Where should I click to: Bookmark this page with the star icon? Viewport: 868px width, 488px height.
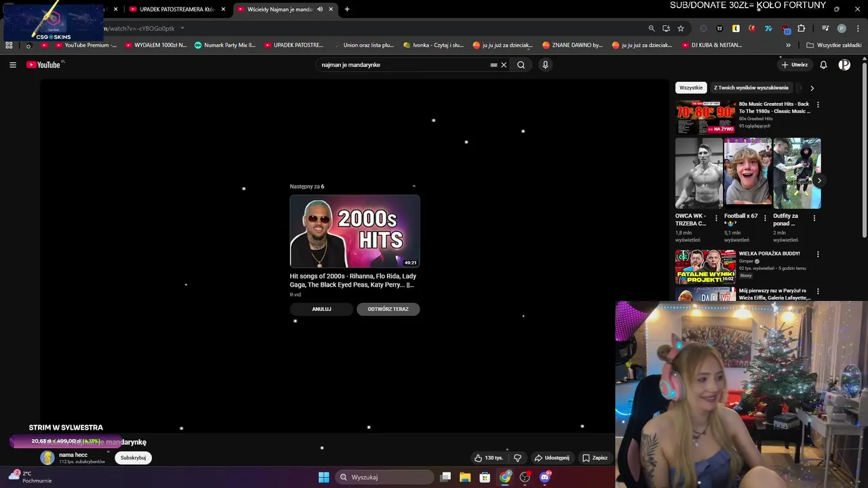(x=681, y=28)
